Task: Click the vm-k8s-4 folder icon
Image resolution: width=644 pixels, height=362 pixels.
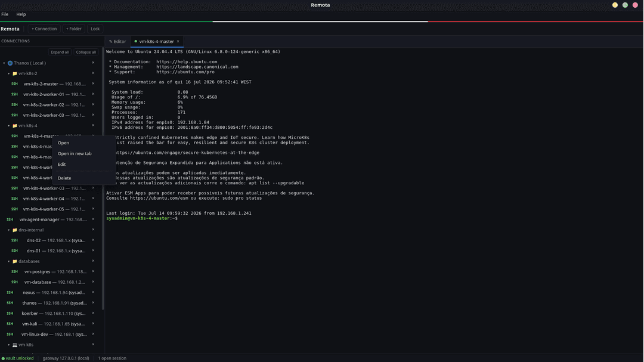Action: click(15, 126)
